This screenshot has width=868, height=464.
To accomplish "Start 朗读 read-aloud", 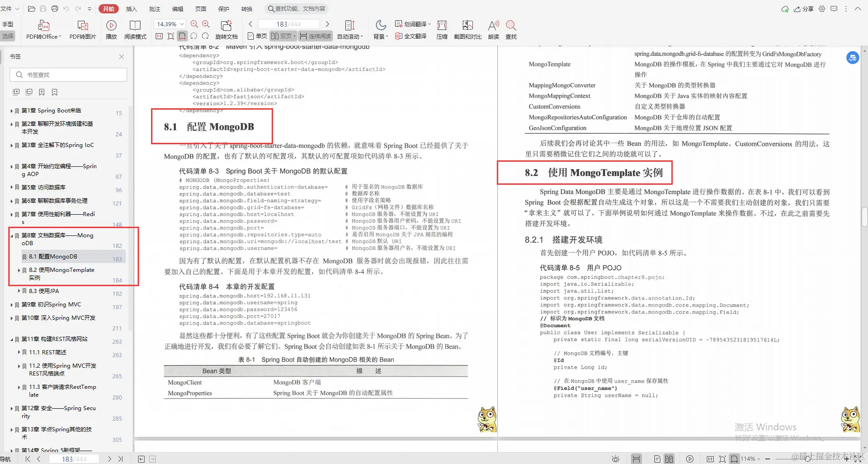I will click(493, 29).
